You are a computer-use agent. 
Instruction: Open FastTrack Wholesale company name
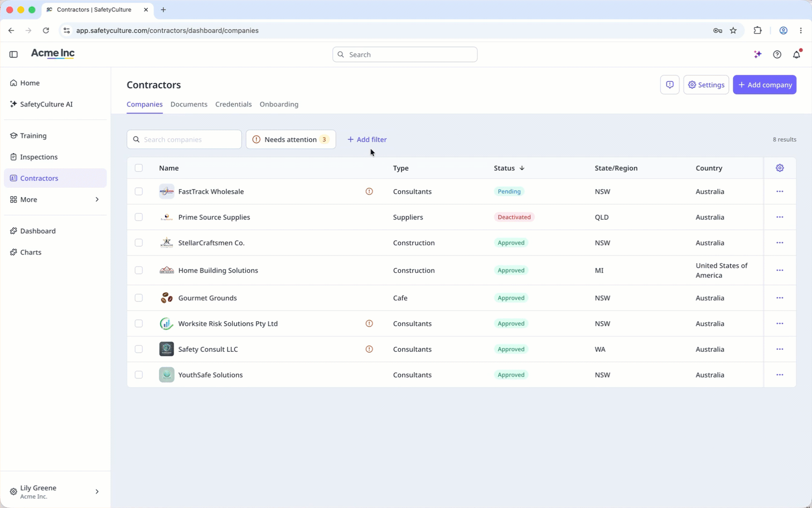point(211,192)
